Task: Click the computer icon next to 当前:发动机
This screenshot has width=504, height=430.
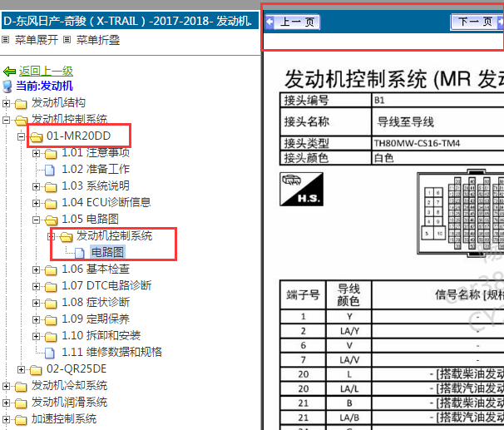Action: [x=7, y=86]
